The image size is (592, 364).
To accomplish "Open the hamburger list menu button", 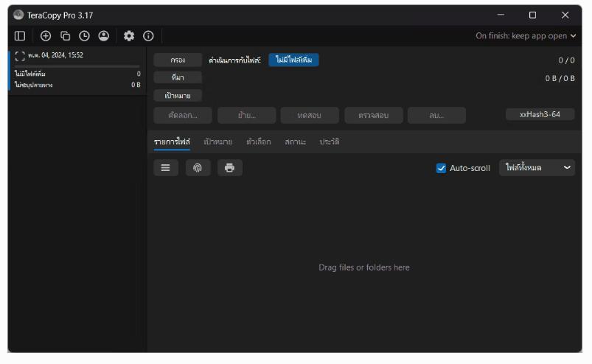I will click(165, 168).
